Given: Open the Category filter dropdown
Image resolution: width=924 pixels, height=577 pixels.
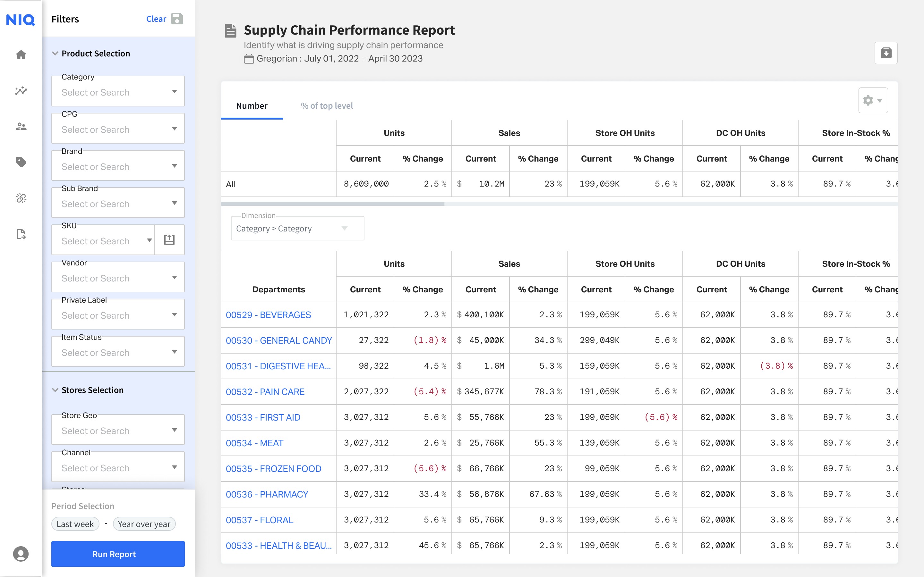Looking at the screenshot, I should [118, 92].
